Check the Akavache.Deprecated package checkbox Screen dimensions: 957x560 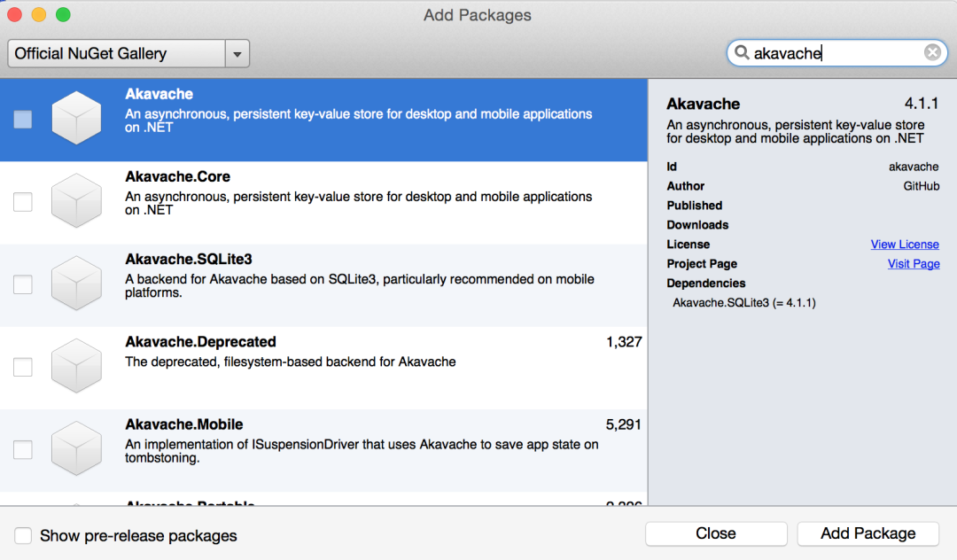(x=23, y=367)
